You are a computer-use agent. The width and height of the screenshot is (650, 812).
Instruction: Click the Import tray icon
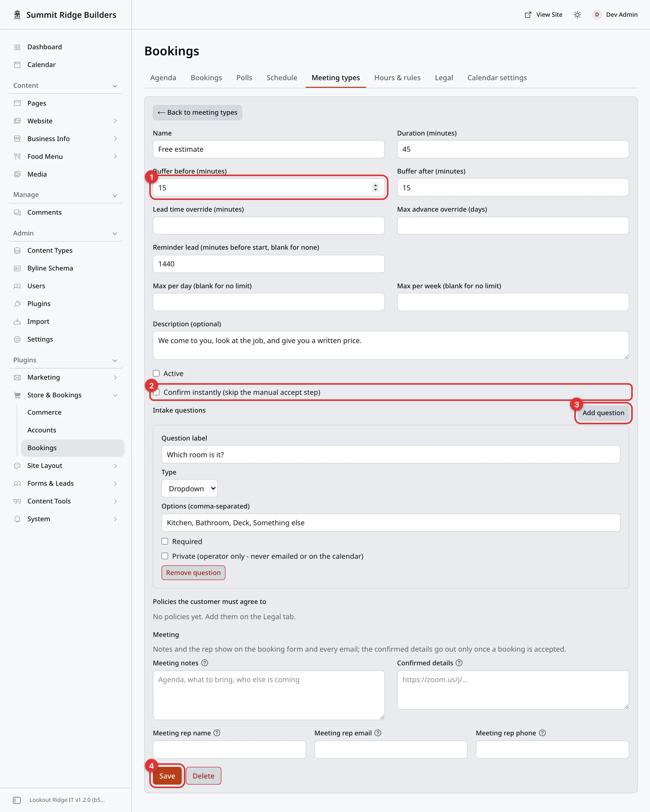pos(17,321)
